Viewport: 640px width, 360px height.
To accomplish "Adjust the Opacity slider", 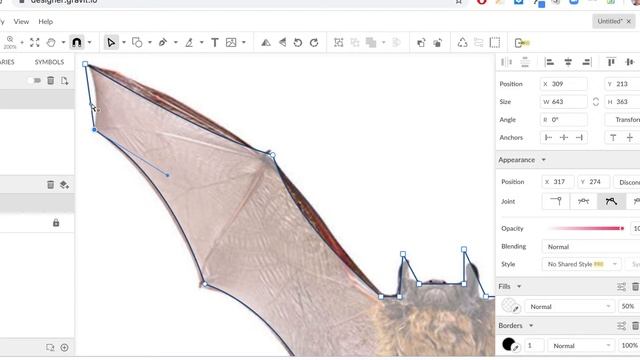I will [587, 228].
